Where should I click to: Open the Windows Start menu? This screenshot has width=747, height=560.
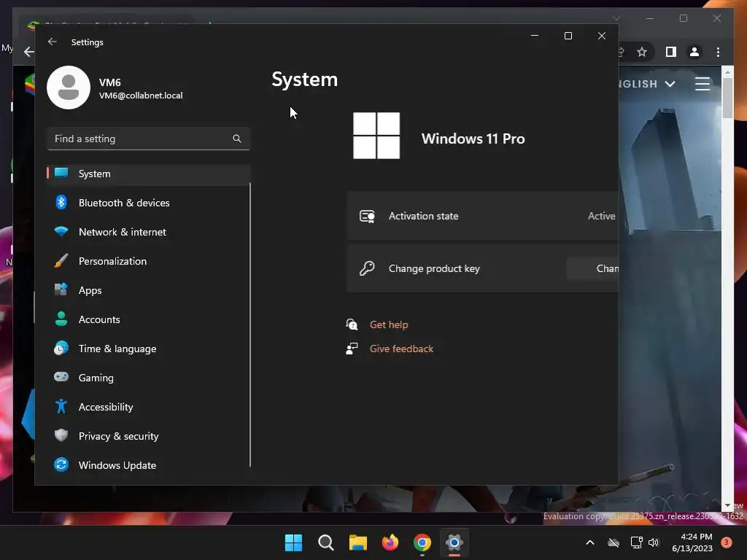point(293,542)
